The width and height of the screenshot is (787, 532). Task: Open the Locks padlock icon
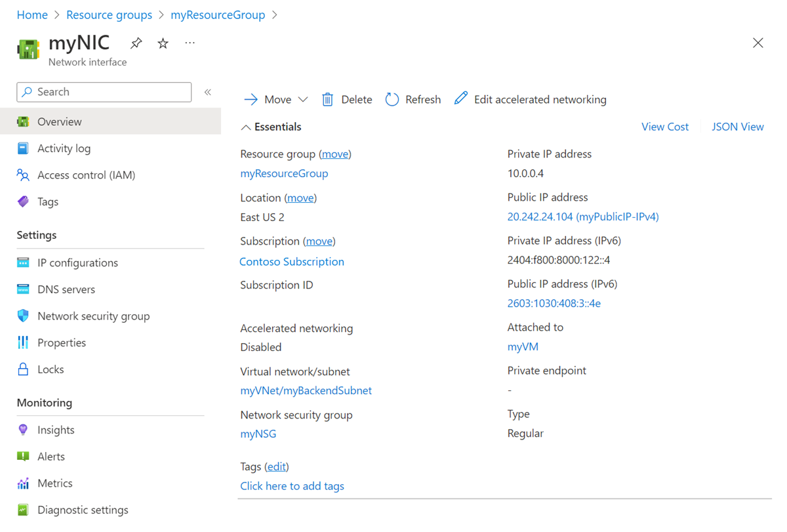click(x=23, y=369)
